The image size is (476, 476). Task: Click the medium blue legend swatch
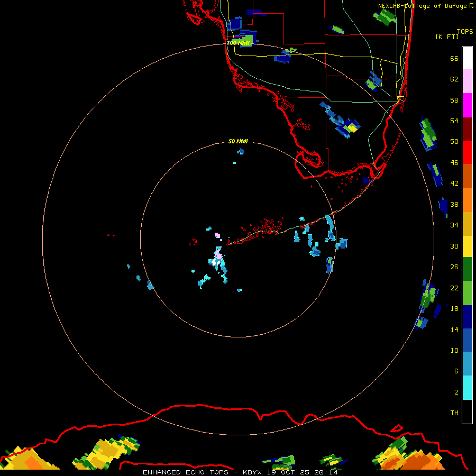tap(467, 341)
